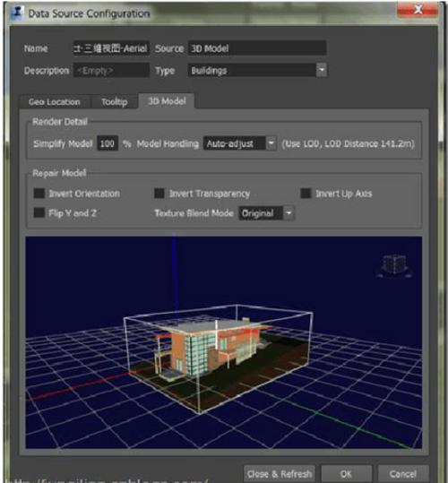Focus the Description field showing Empty
The height and width of the screenshot is (483, 448).
pyautogui.click(x=111, y=71)
